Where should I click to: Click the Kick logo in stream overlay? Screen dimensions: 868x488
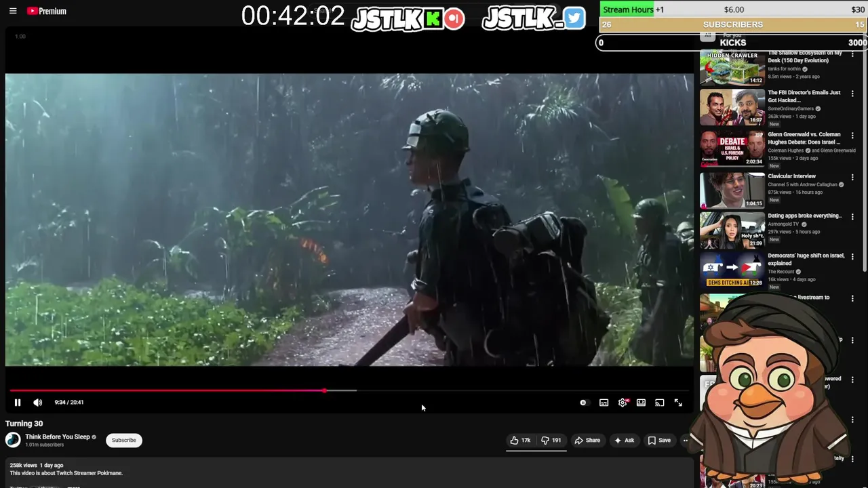tap(433, 18)
